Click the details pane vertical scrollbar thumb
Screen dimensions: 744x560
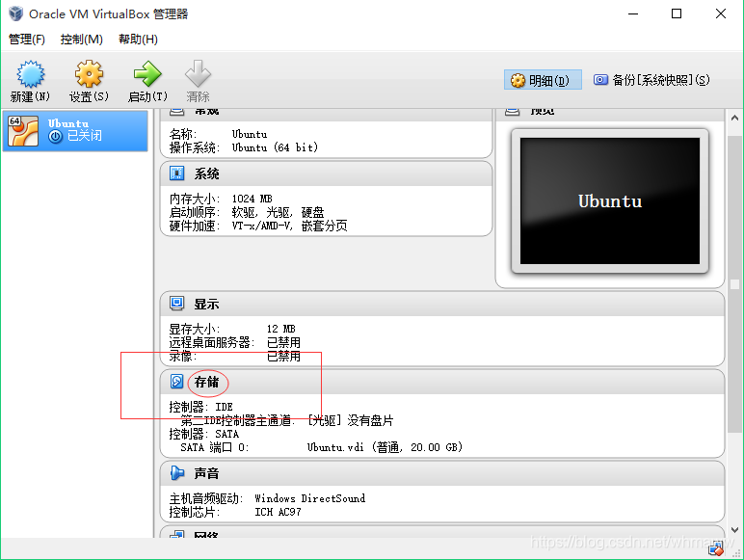734,283
